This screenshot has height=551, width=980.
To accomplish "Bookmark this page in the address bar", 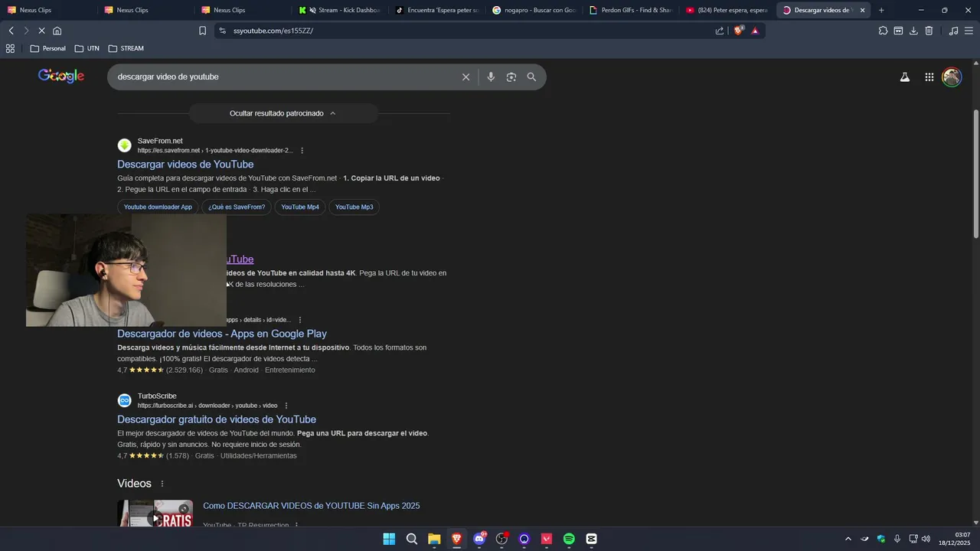I will tap(202, 31).
